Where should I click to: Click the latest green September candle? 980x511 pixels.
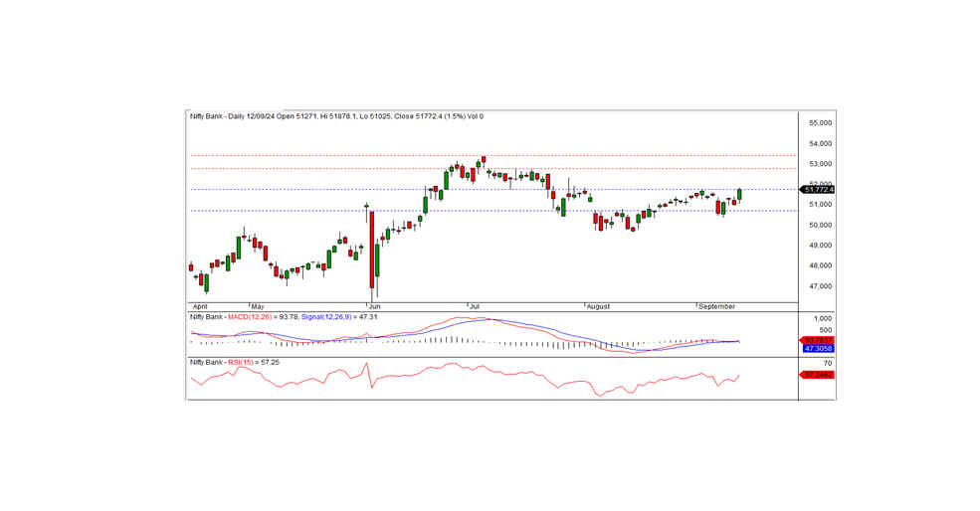tap(740, 194)
